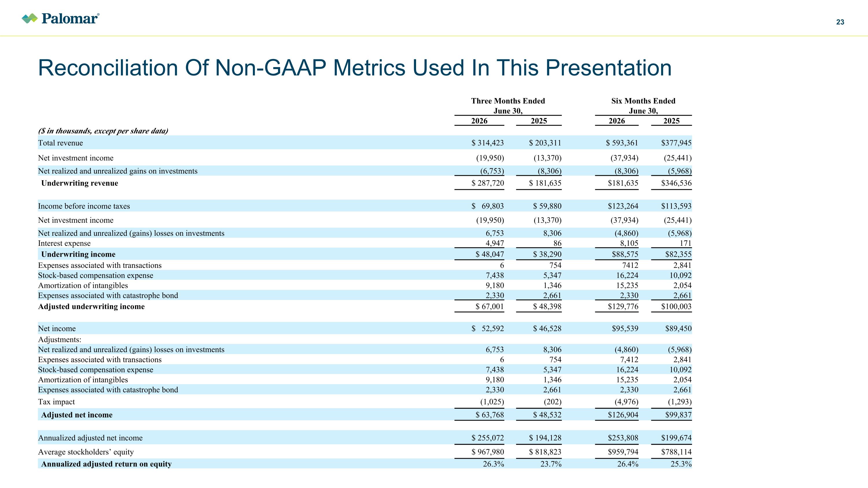Select the value $346,536

pyautogui.click(x=676, y=183)
